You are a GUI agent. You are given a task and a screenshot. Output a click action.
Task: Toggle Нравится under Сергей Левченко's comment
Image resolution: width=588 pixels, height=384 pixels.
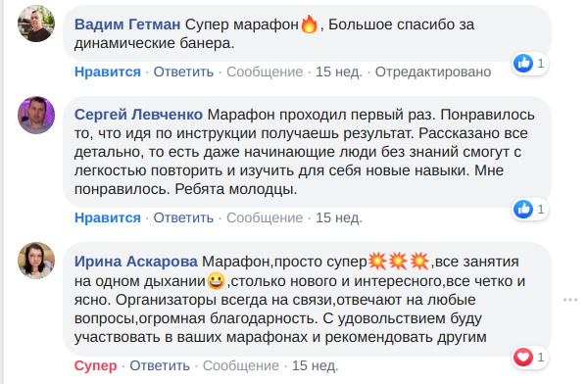[108, 217]
